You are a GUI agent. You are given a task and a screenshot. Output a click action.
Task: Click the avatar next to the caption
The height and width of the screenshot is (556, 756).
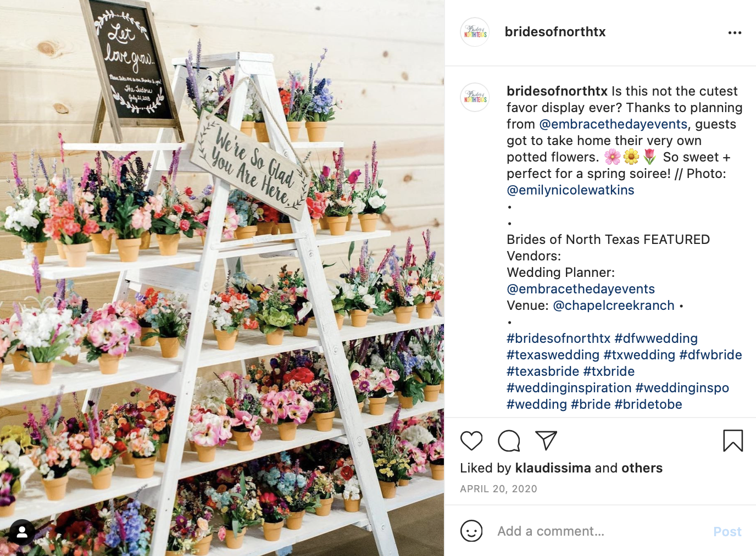[475, 97]
